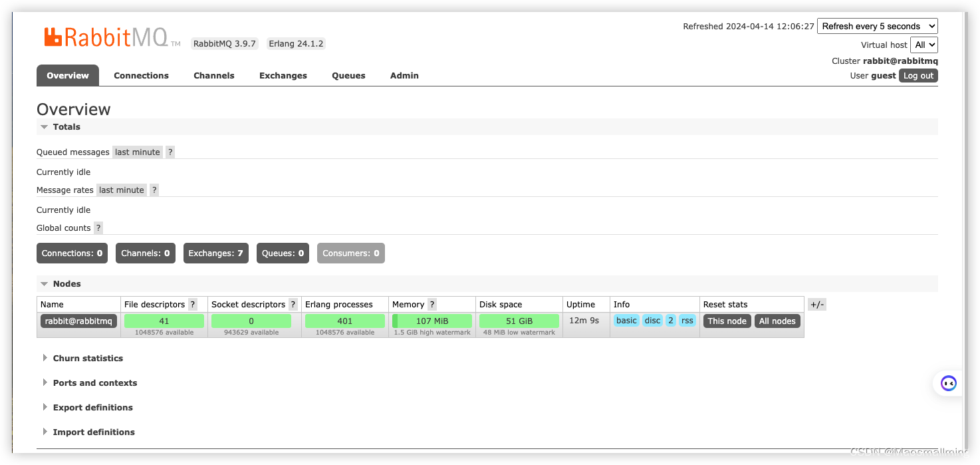Screen dimensions: 980x465
Task: Open the Message rates help tooltip
Action: [x=154, y=190]
